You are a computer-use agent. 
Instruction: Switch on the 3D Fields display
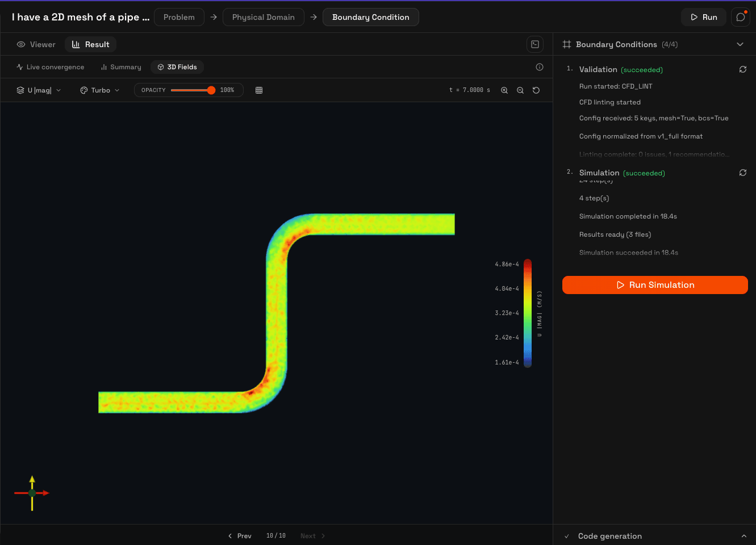pos(177,66)
